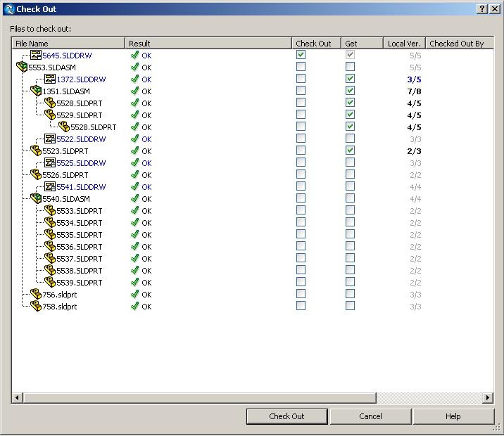
Task: Enable Check Out for 5553.SLDASM
Action: pyautogui.click(x=301, y=67)
